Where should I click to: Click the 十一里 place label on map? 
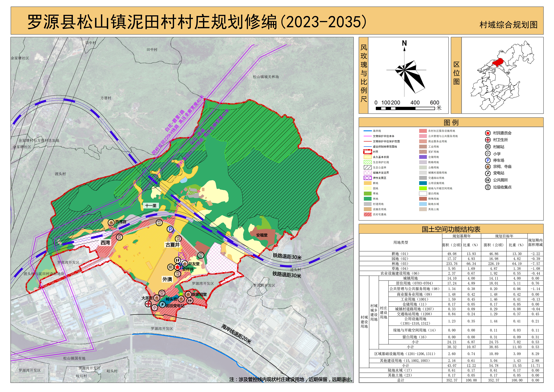tap(151, 206)
